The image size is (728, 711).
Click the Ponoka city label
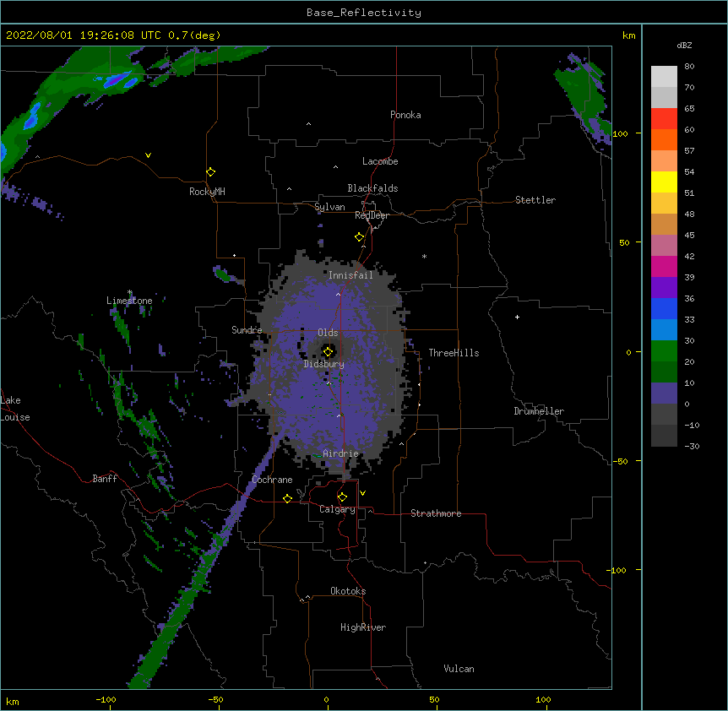(405, 115)
